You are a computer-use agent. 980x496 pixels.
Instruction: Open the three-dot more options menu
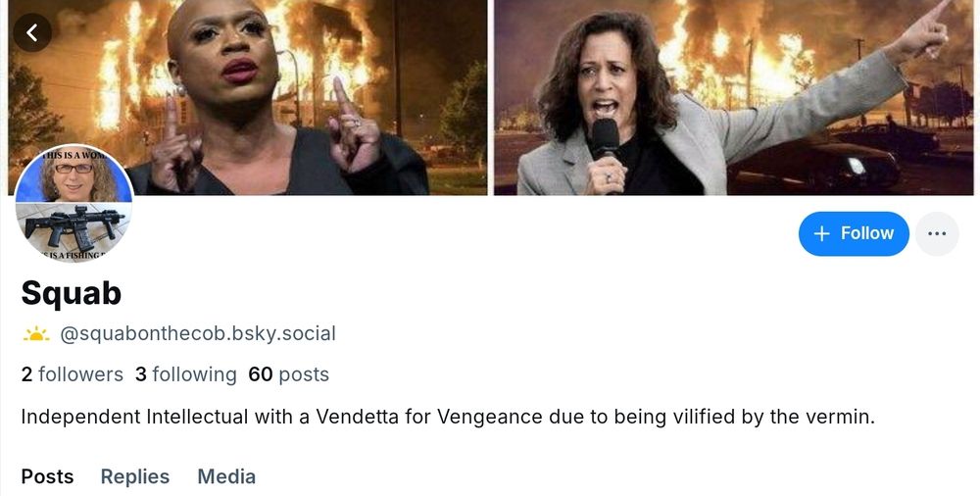(937, 234)
